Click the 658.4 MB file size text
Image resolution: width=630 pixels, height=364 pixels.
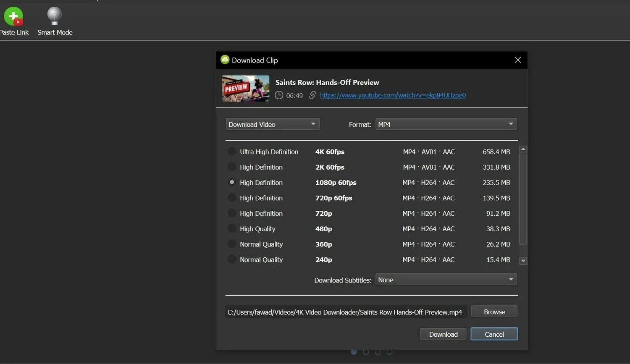point(496,152)
